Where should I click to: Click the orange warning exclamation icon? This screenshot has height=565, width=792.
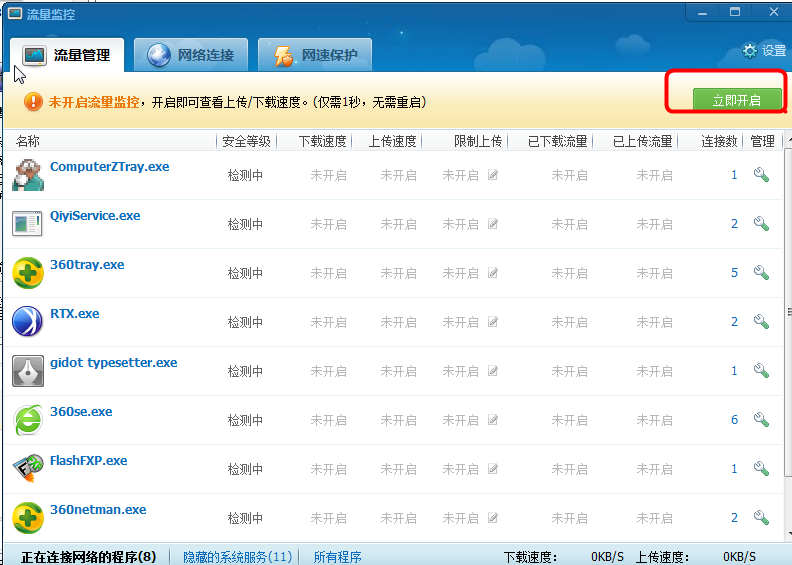pos(33,101)
